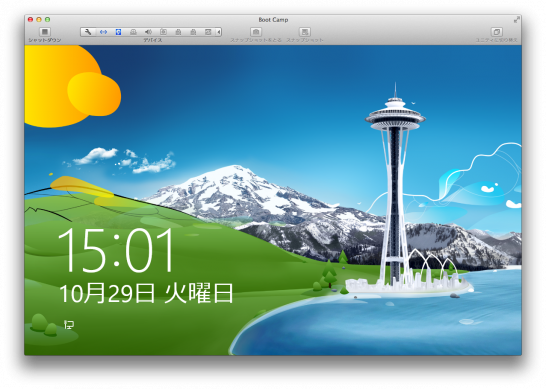This screenshot has height=389, width=546.
Task: Click the Switch to Unity button
Action: (x=497, y=32)
